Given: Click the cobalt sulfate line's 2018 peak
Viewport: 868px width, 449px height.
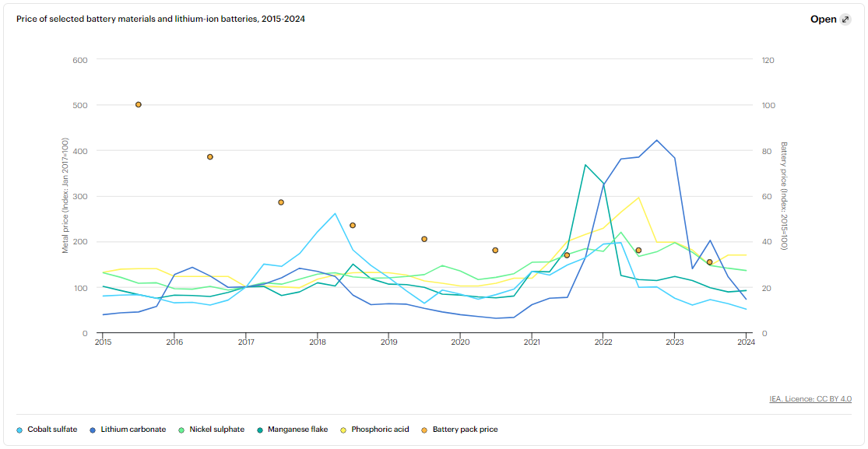Looking at the screenshot, I should [335, 213].
